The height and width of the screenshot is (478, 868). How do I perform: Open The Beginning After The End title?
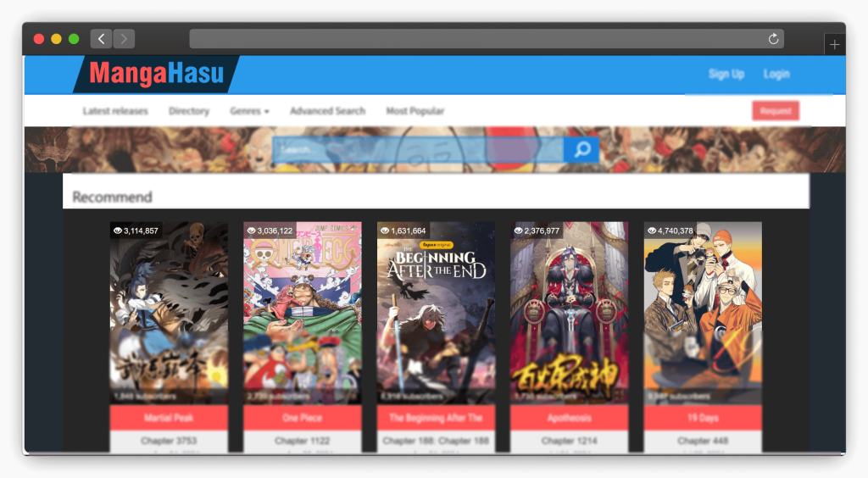point(436,418)
